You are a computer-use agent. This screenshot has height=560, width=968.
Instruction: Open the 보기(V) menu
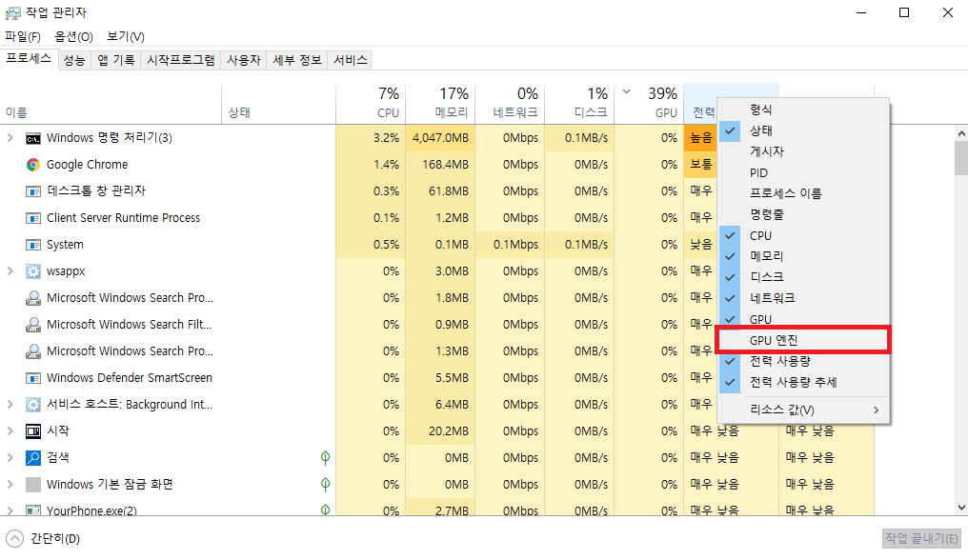click(126, 36)
